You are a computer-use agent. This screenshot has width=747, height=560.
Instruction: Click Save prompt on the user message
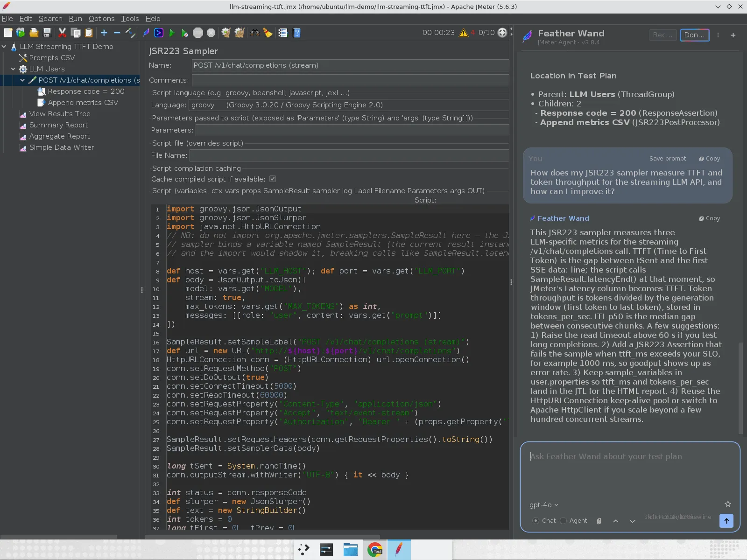(668, 159)
